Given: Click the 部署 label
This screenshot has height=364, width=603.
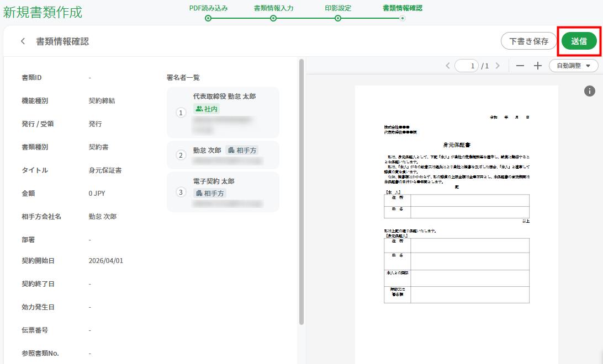Looking at the screenshot, I should pyautogui.click(x=28, y=239).
